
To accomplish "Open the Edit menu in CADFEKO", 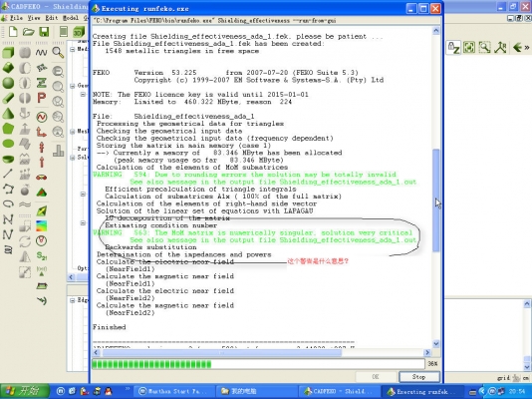I will [52, 18].
